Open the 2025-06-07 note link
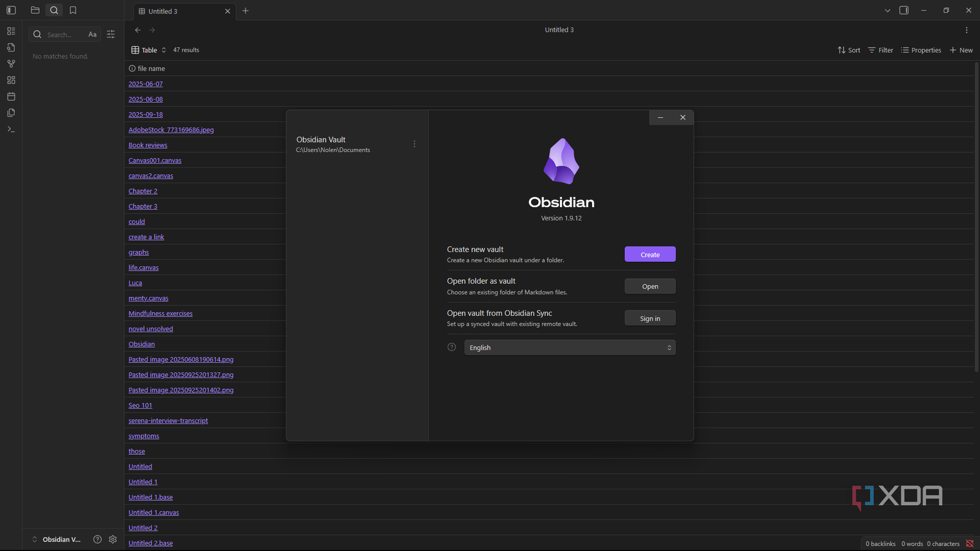Image resolution: width=980 pixels, height=551 pixels. (146, 84)
